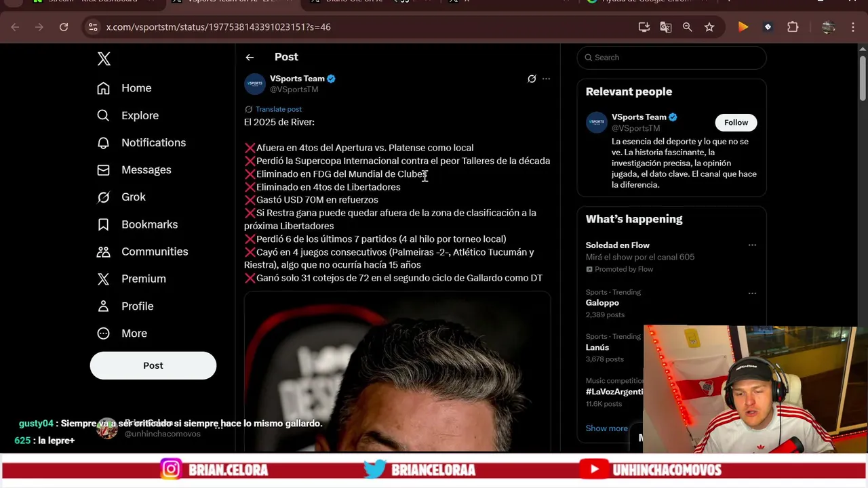Click the page vertical scrollbar

(x=863, y=78)
